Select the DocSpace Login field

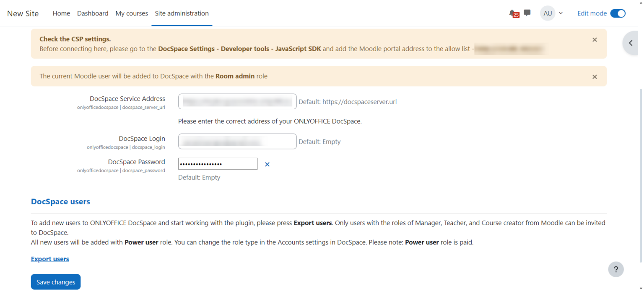(237, 141)
